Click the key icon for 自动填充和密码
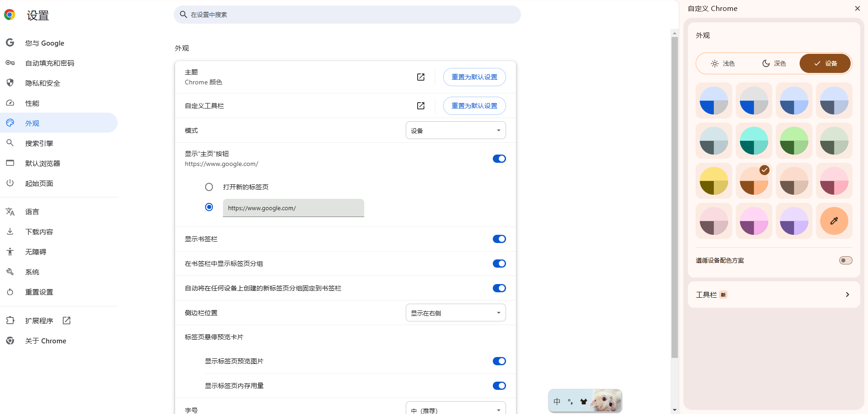This screenshot has width=868, height=414. click(10, 63)
